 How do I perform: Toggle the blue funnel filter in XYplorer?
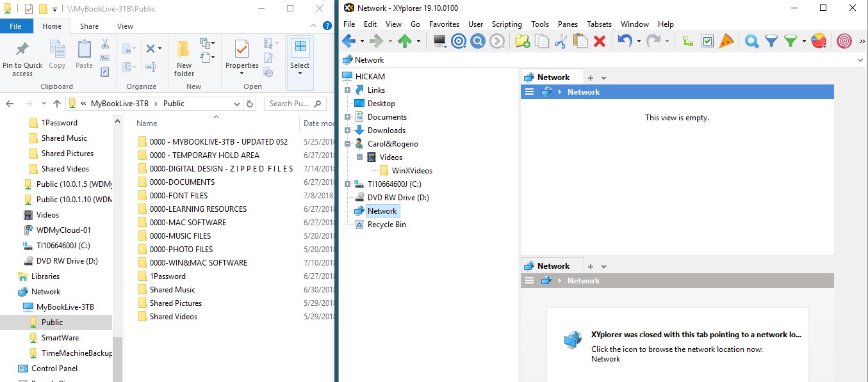click(771, 41)
